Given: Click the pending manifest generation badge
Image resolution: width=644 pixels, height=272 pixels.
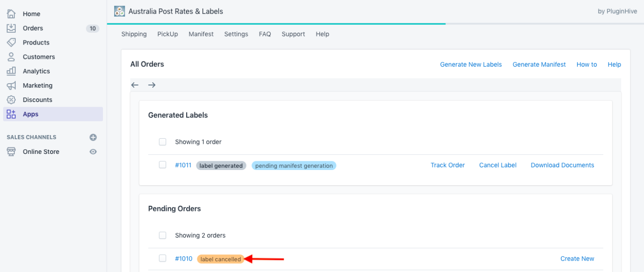Looking at the screenshot, I should point(294,165).
